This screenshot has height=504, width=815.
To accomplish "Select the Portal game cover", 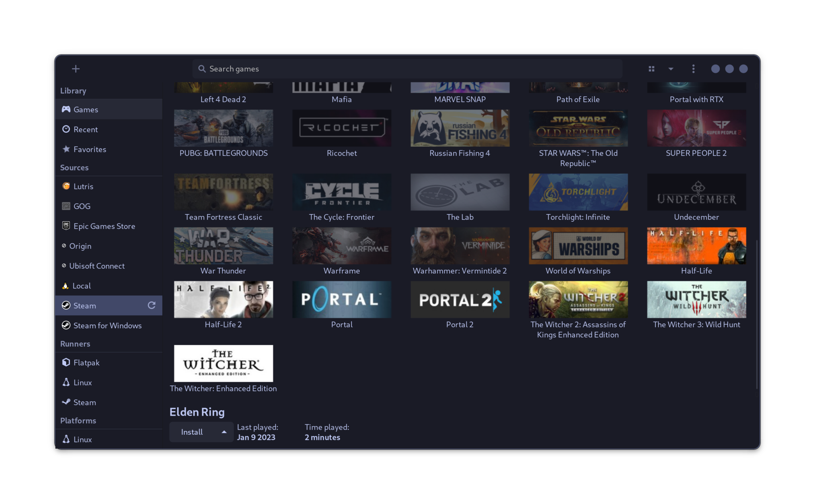I will coord(341,300).
